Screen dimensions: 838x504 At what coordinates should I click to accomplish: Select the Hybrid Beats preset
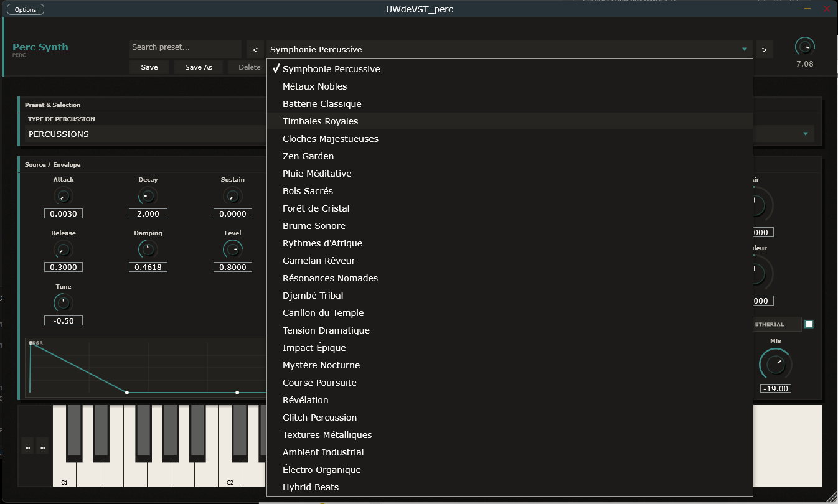(311, 487)
